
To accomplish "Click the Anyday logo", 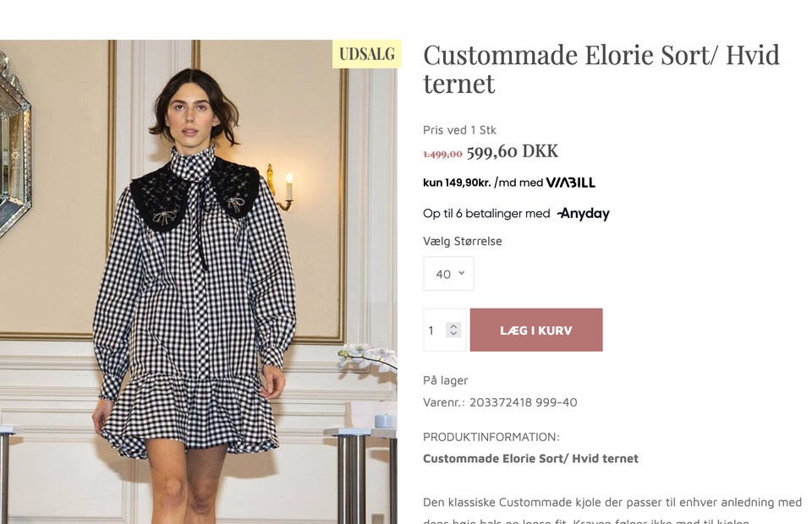I will 584,213.
